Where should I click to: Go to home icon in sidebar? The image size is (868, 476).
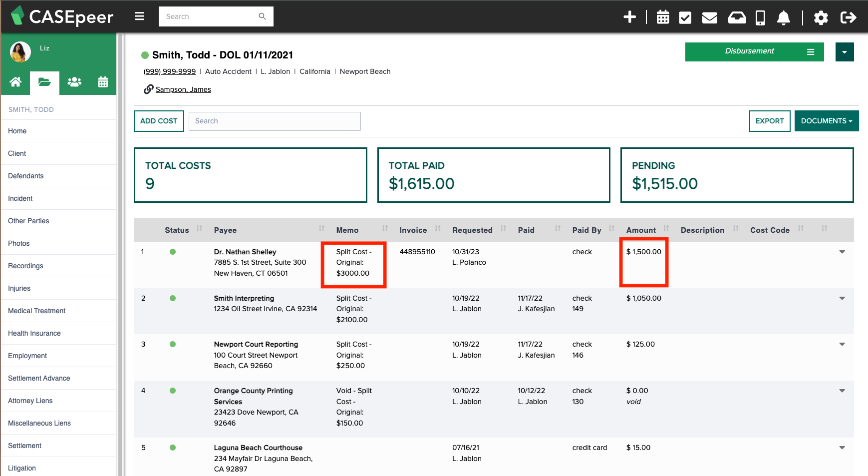coord(15,82)
